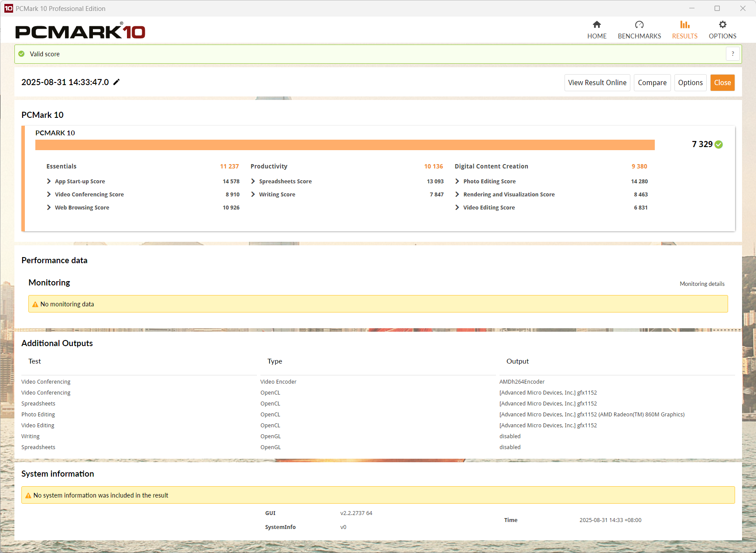Click Photo Editing in the Additional Outputs table
756x553 pixels.
click(x=38, y=415)
